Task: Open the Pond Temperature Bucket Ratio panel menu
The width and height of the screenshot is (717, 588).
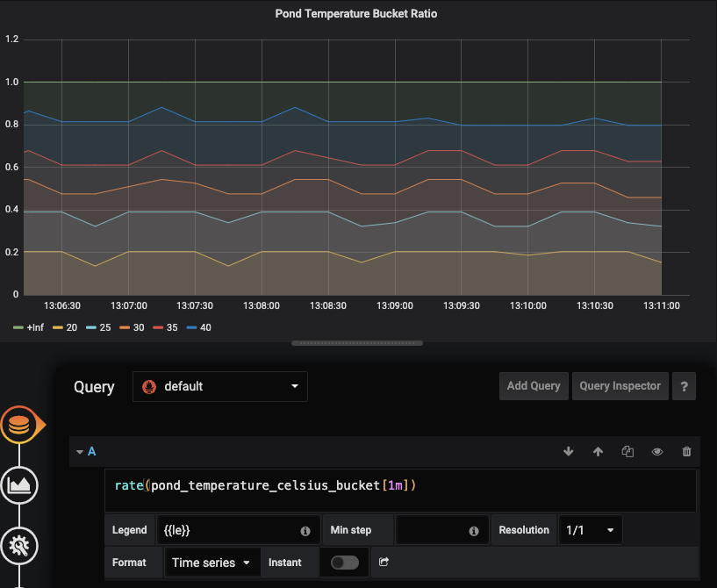Action: [355, 14]
